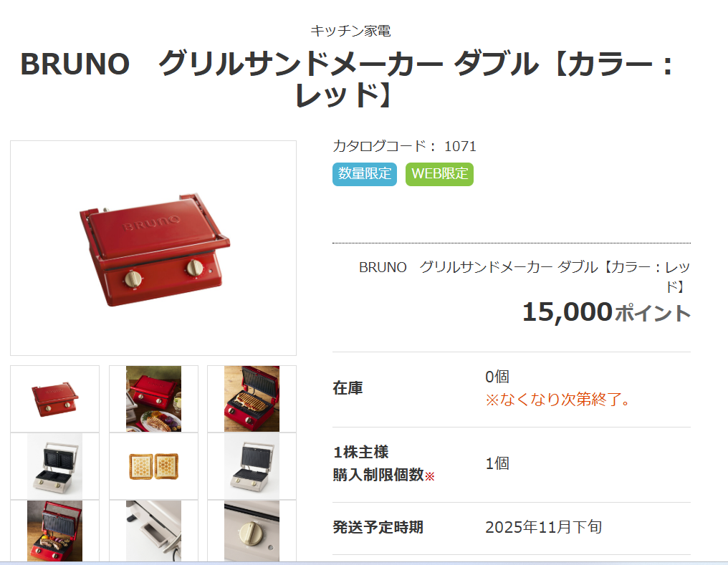The width and height of the screenshot is (728, 565).
Task: Click the red ※ mark beside 購入制限個数
Action: [x=429, y=476]
